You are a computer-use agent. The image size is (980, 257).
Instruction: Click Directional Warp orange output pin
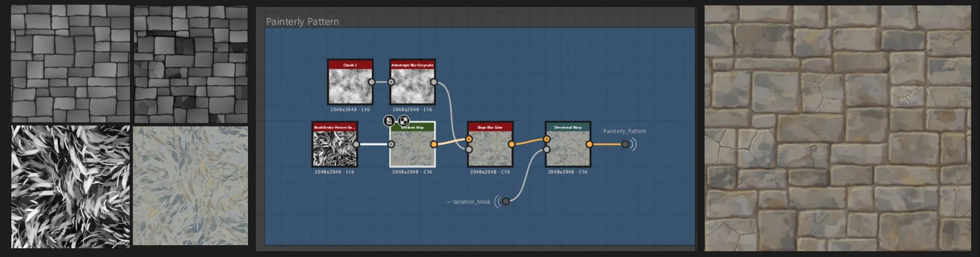pyautogui.click(x=589, y=144)
